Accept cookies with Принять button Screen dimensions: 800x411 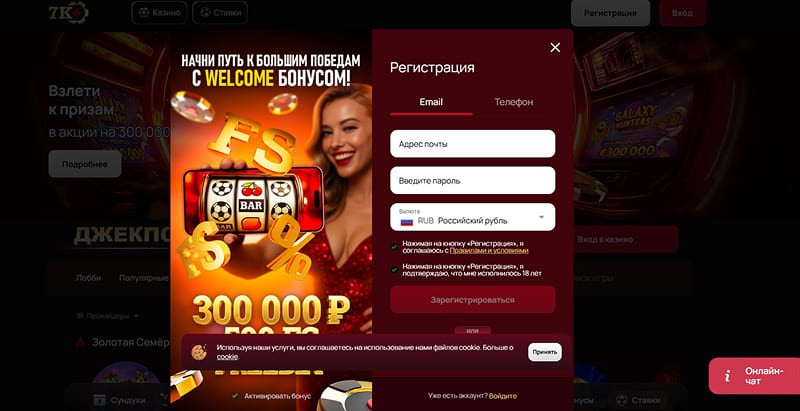pos(545,352)
